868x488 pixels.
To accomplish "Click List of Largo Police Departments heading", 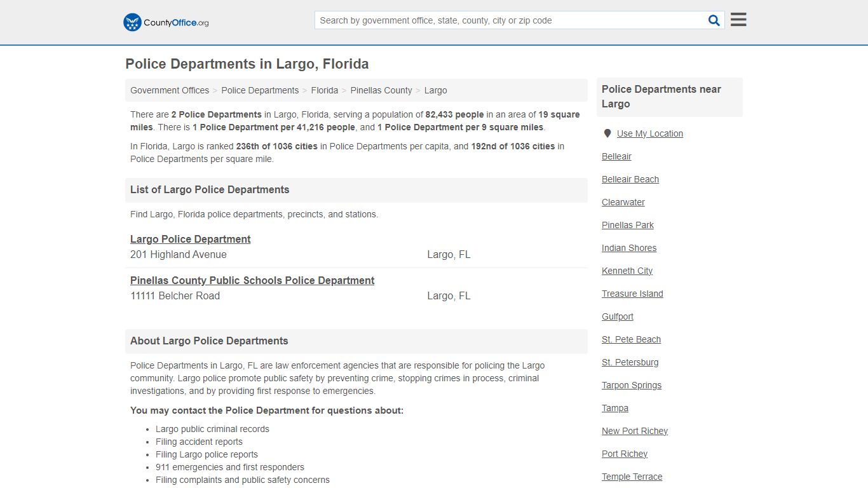I will 210,189.
